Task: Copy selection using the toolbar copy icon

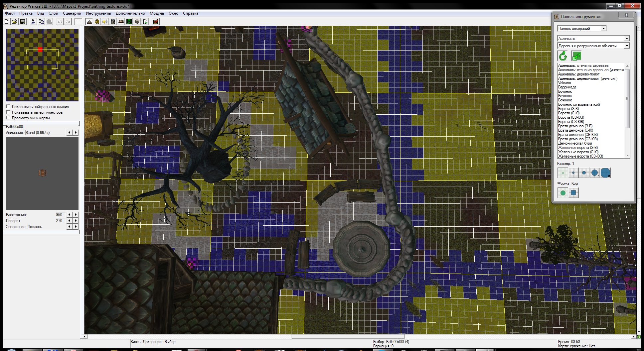Action: pos(41,22)
